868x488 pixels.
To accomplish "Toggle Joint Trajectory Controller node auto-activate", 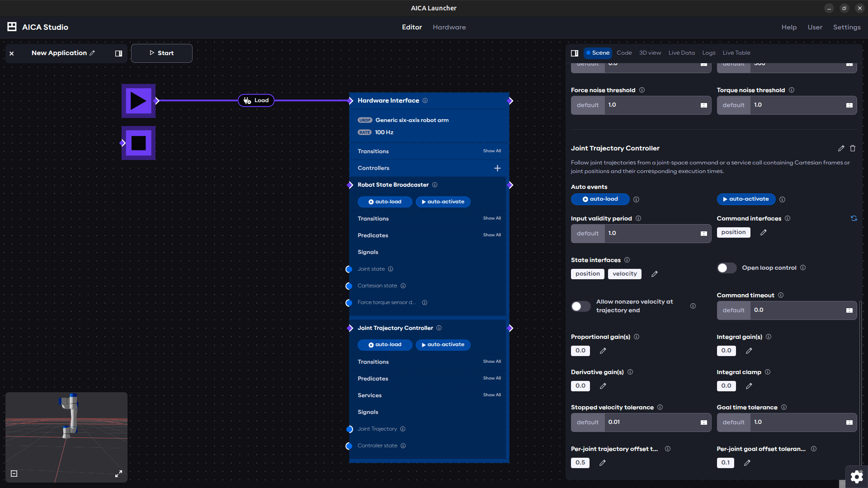I will pyautogui.click(x=443, y=345).
